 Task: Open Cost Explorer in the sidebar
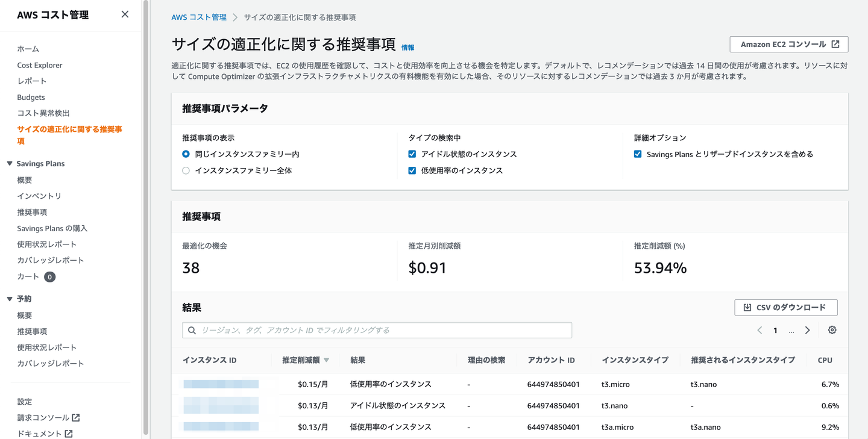pyautogui.click(x=40, y=65)
